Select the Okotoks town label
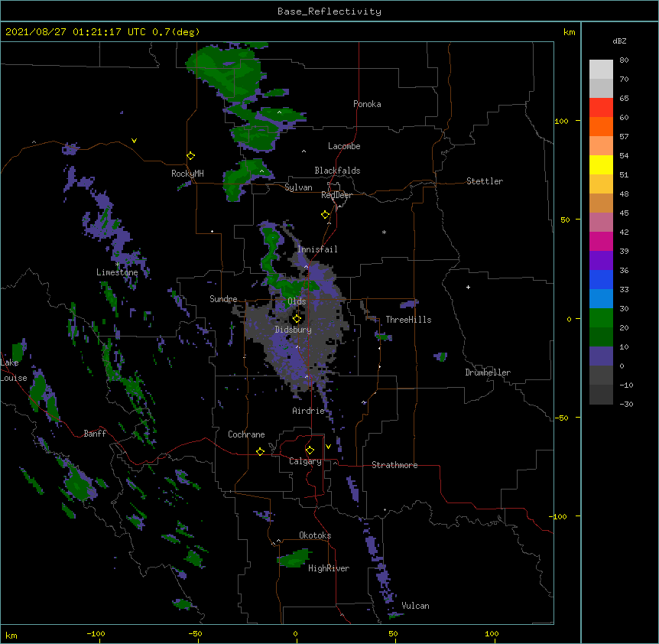Image resolution: width=659 pixels, height=644 pixels. (x=315, y=535)
